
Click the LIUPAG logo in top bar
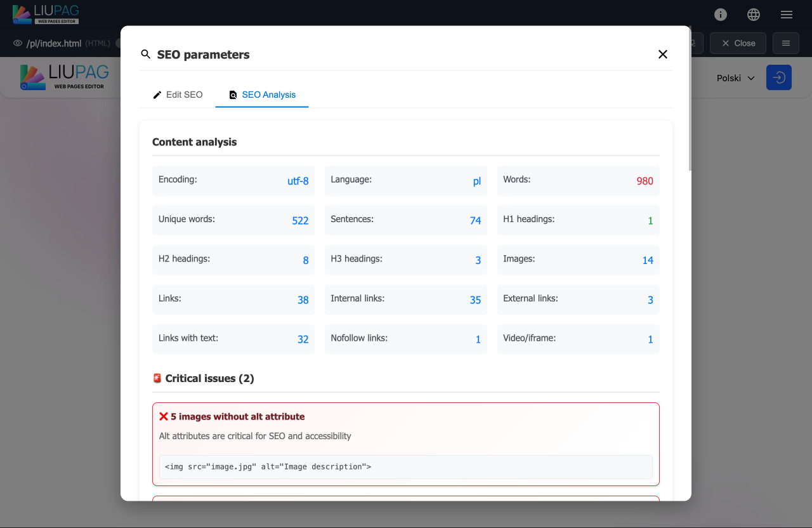click(x=46, y=15)
